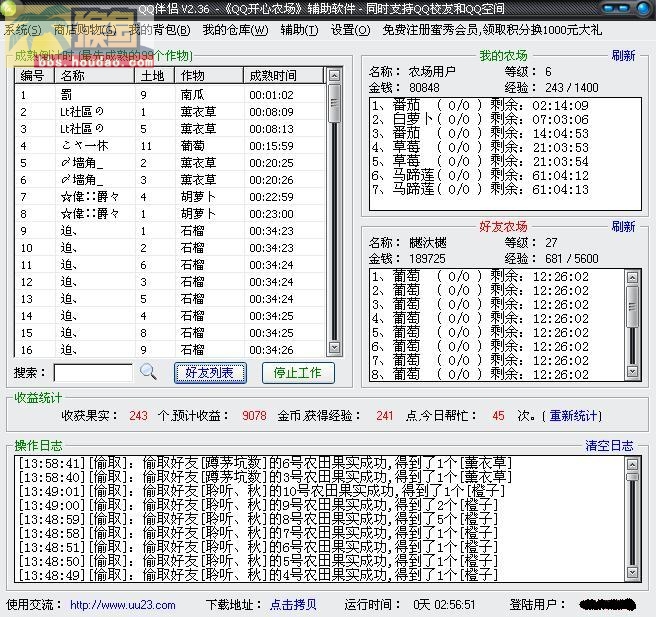
Task: Select log entry at 13:48:49
Action: (x=259, y=575)
